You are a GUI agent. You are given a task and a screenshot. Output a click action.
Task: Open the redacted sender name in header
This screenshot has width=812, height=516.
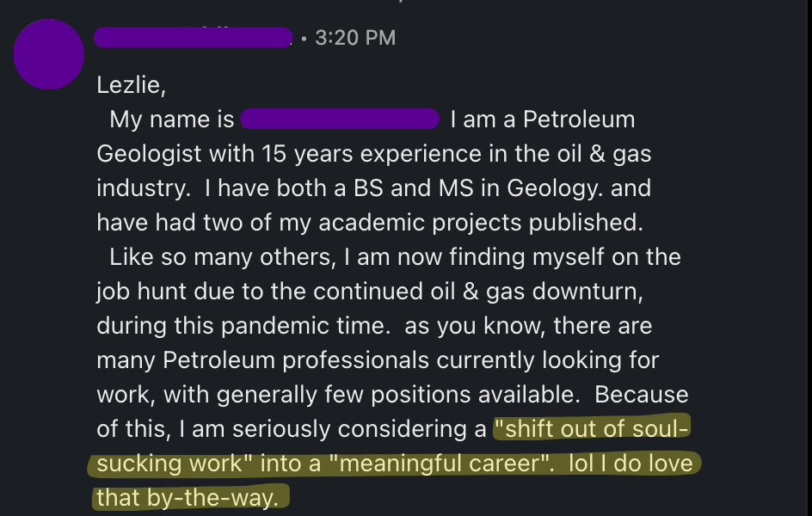pos(193,38)
